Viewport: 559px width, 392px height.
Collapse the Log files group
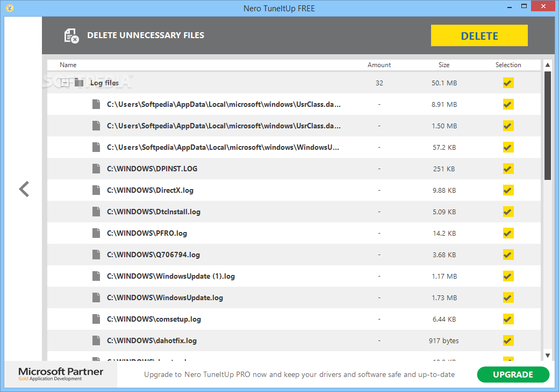65,83
